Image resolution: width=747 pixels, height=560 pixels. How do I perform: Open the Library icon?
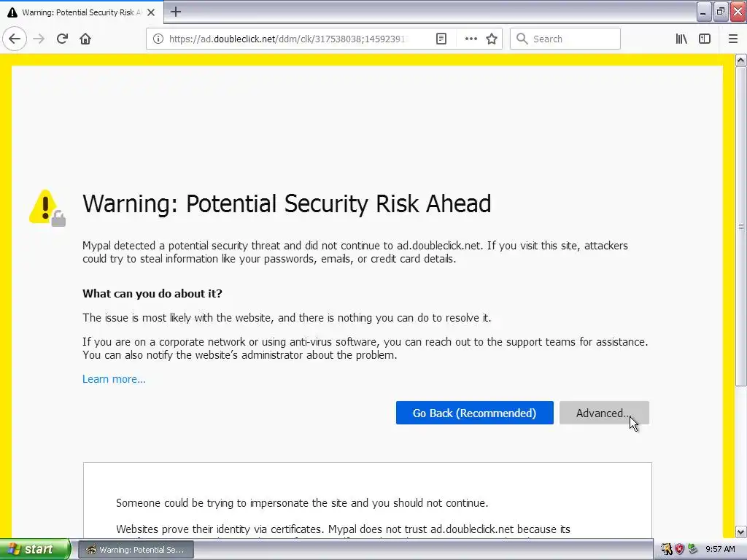681,39
